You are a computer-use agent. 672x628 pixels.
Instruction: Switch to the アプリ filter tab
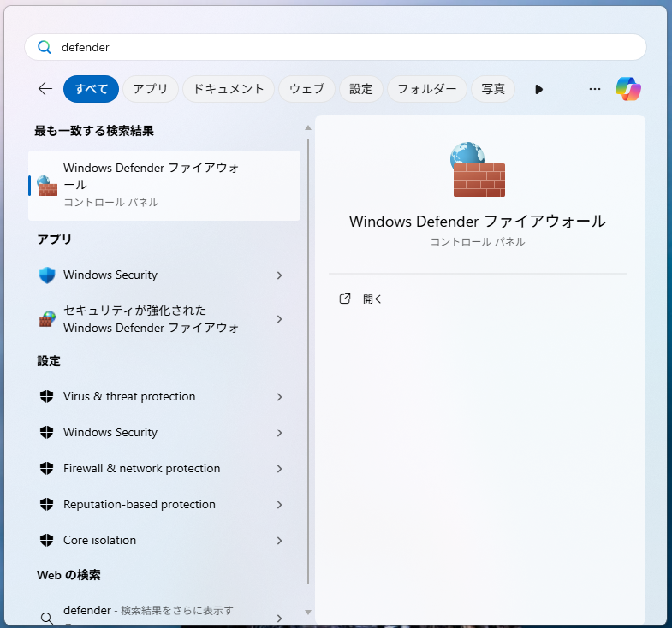(x=151, y=89)
